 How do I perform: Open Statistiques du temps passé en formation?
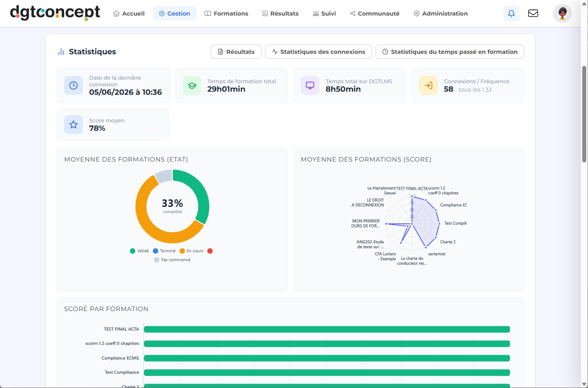pos(450,52)
